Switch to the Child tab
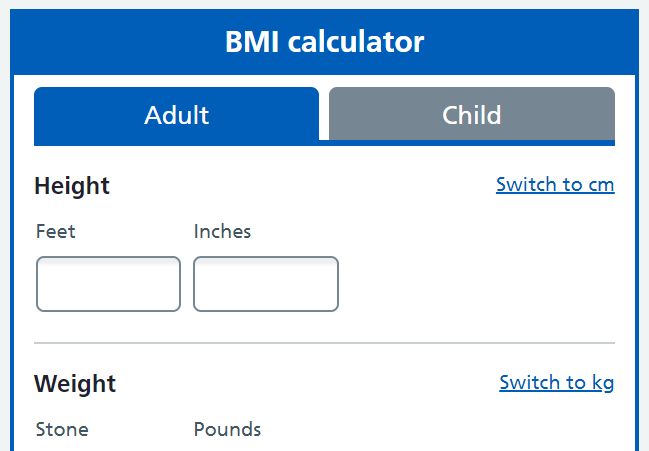649x451 pixels. [x=471, y=114]
